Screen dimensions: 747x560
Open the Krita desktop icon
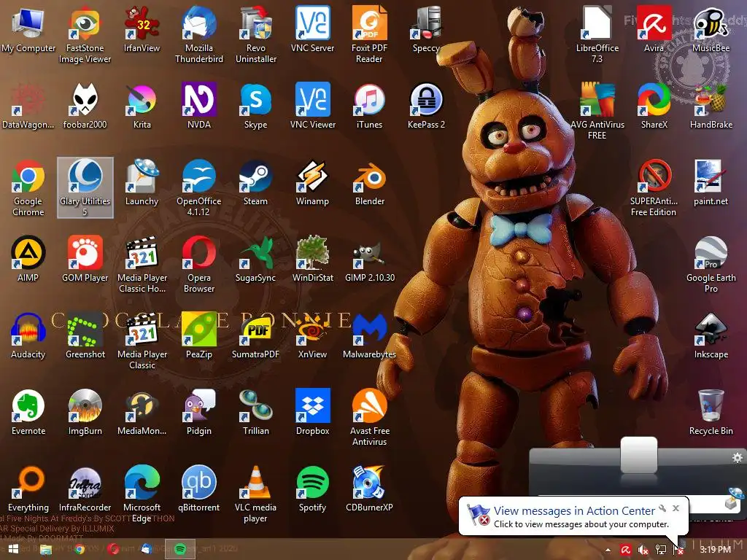[x=142, y=106]
